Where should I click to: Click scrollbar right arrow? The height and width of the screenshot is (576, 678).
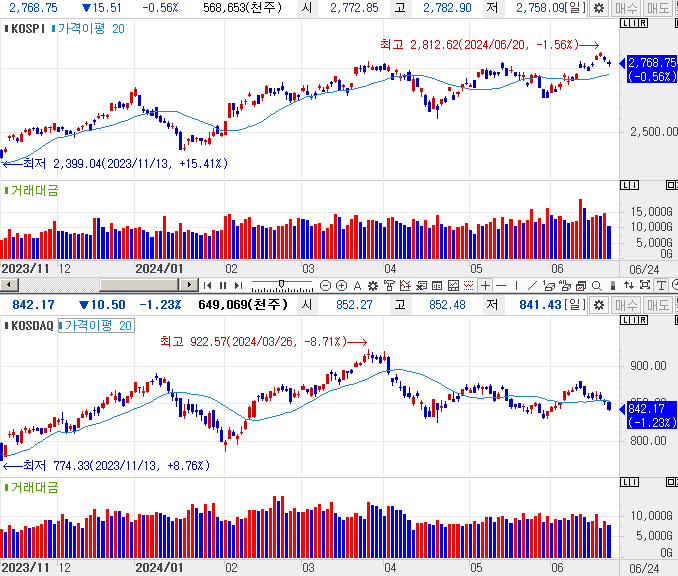(x=189, y=285)
